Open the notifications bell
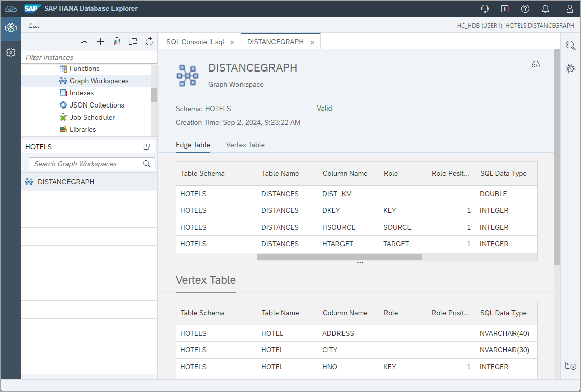581x392 pixels. tap(545, 9)
